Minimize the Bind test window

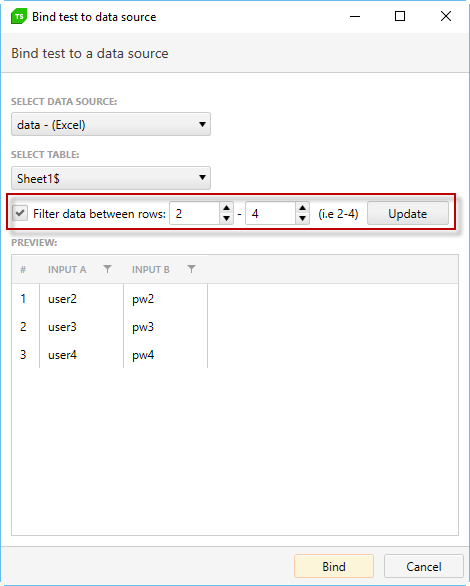tap(355, 16)
